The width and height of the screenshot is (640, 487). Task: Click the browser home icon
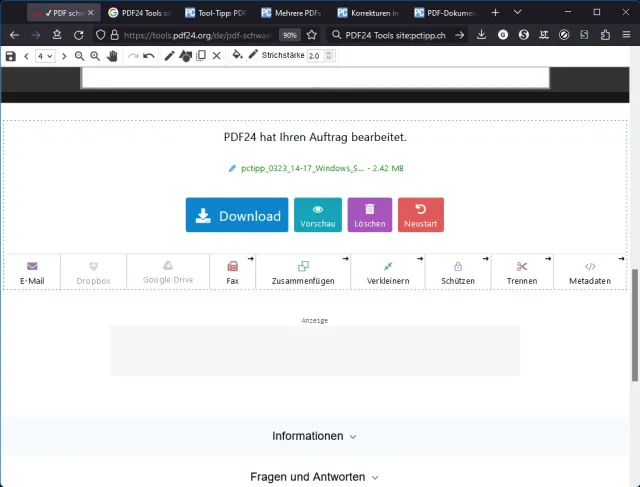57,35
